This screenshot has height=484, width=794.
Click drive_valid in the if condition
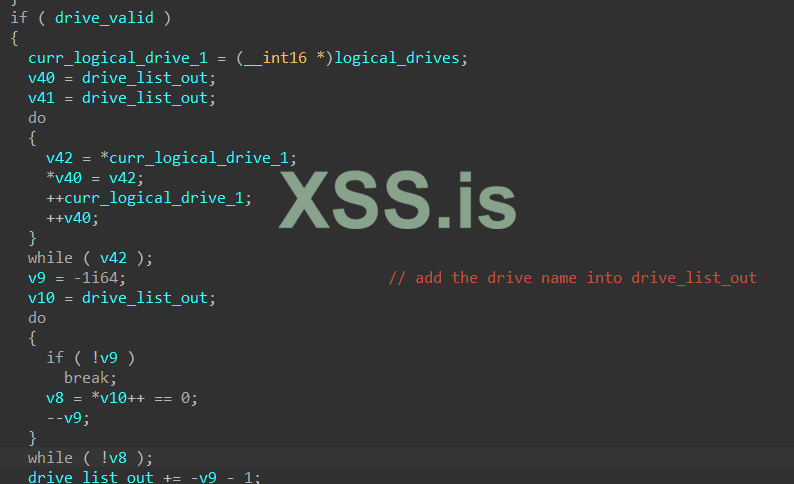pos(104,18)
